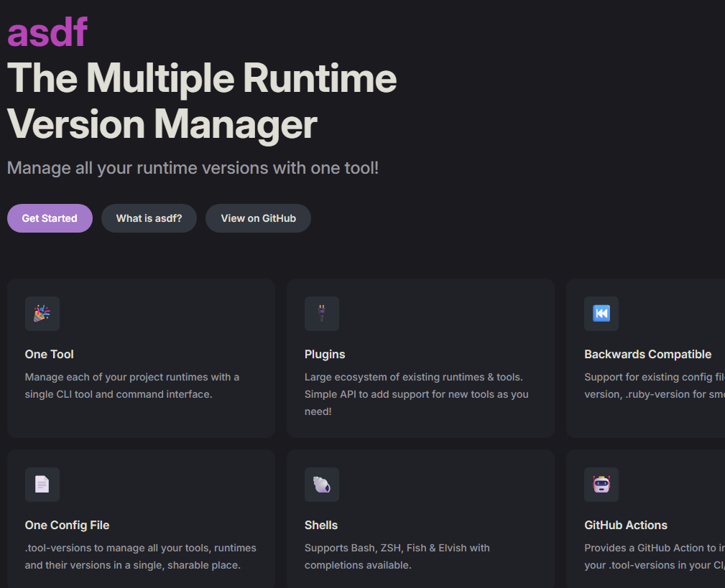Click the rewind icon for Backwards Compatible
The width and height of the screenshot is (725, 588).
(x=601, y=314)
